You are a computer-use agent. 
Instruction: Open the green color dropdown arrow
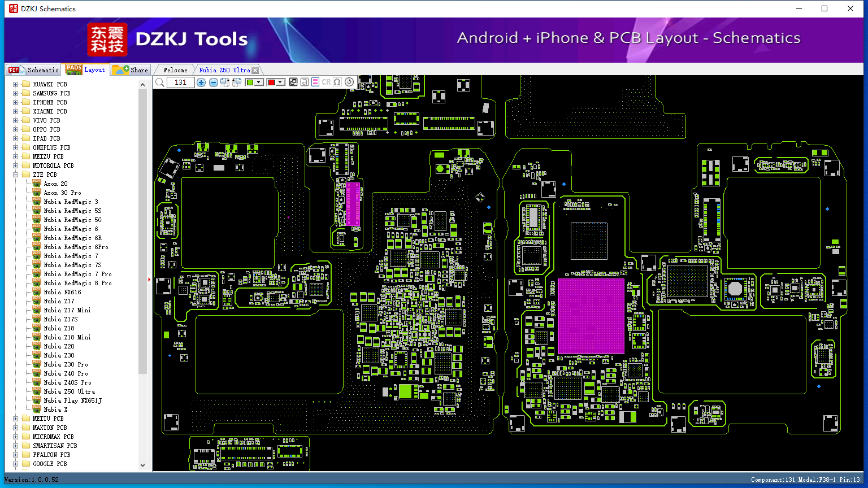(x=259, y=82)
